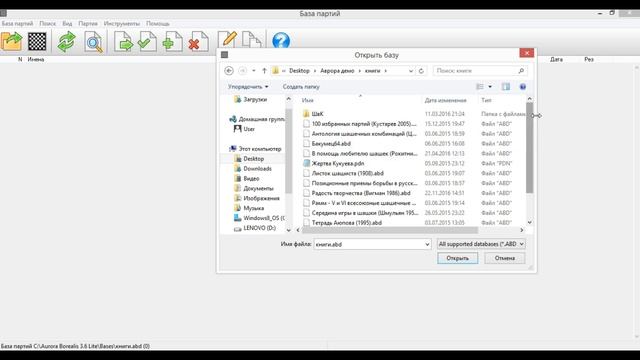Click the magnifier search document icon
This screenshot has width=640, height=360.
[93, 42]
